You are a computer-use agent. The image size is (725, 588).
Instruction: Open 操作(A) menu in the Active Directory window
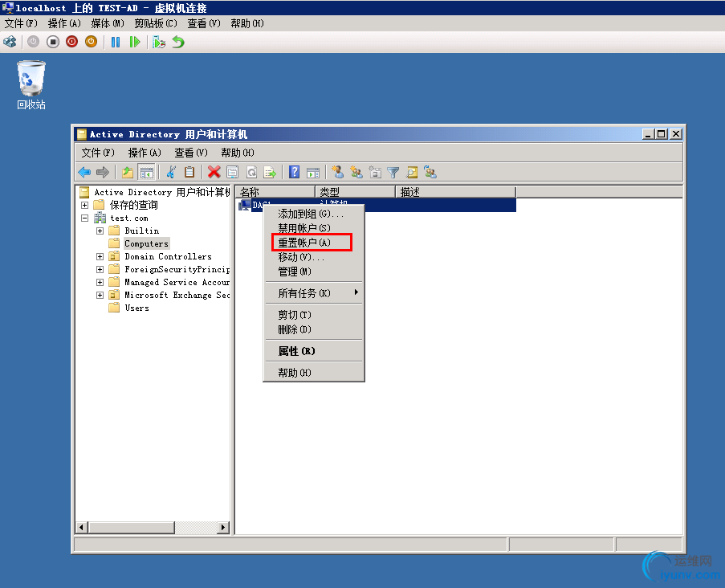tap(145, 153)
